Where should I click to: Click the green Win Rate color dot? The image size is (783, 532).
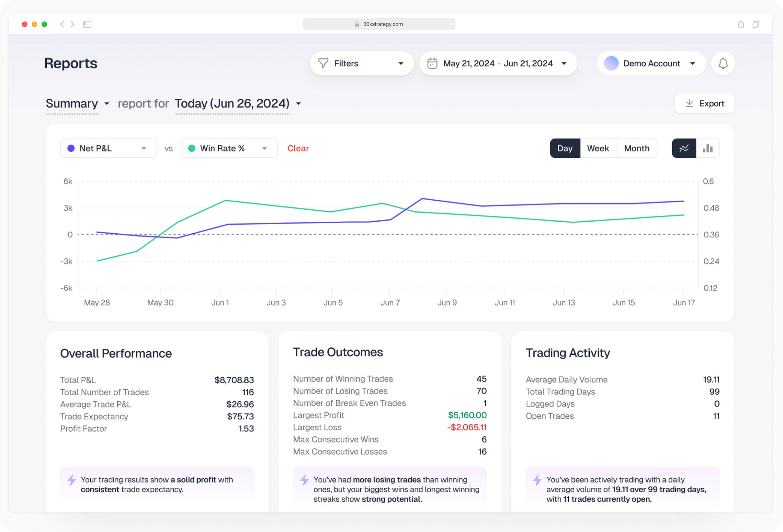(x=191, y=148)
